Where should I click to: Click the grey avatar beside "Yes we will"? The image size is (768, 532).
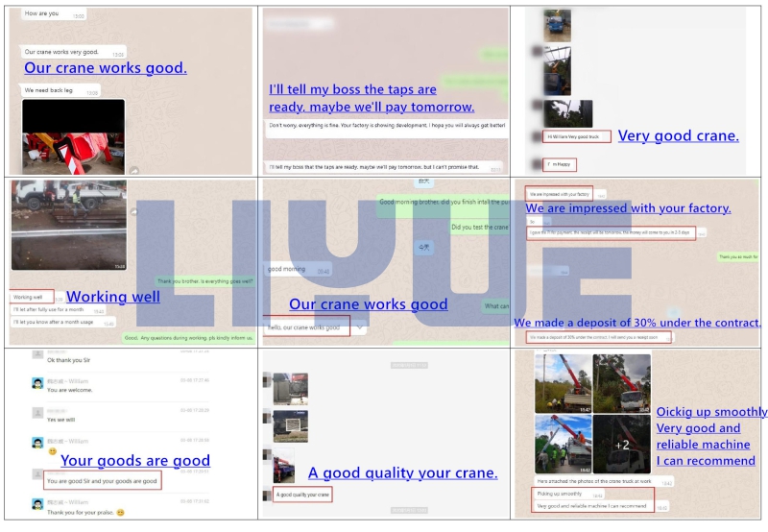(x=37, y=413)
